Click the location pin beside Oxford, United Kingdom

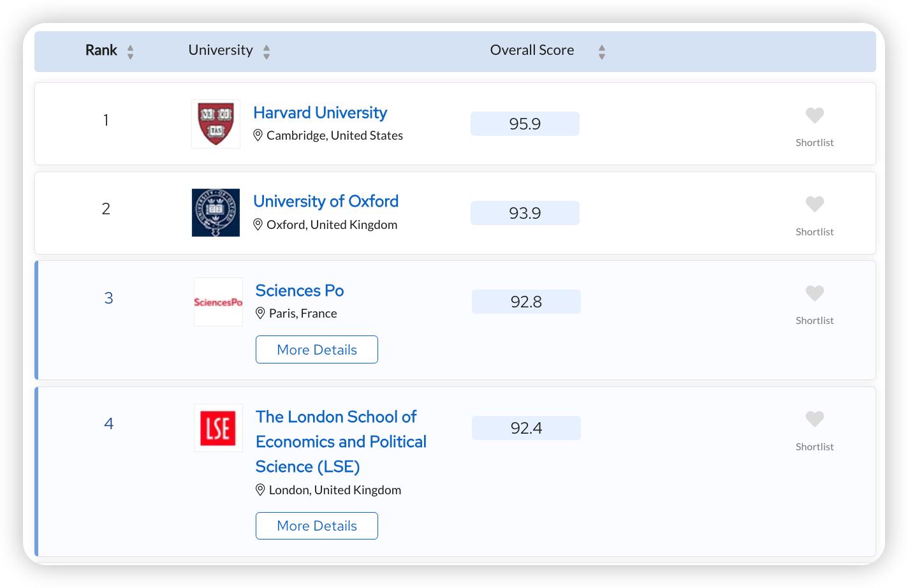tap(258, 224)
